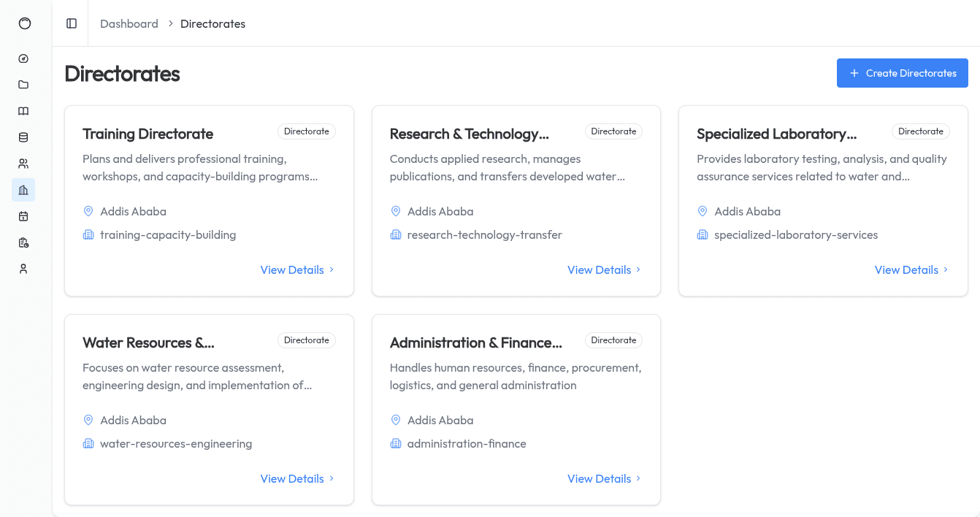Open the calendar icon in the sidebar
This screenshot has height=517, width=980.
coord(23,216)
